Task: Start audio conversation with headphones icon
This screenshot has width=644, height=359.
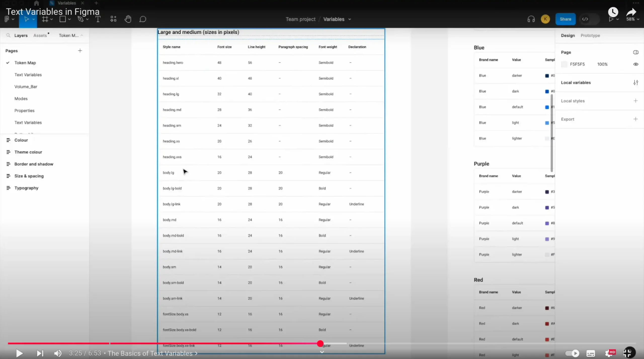Action: [531, 19]
